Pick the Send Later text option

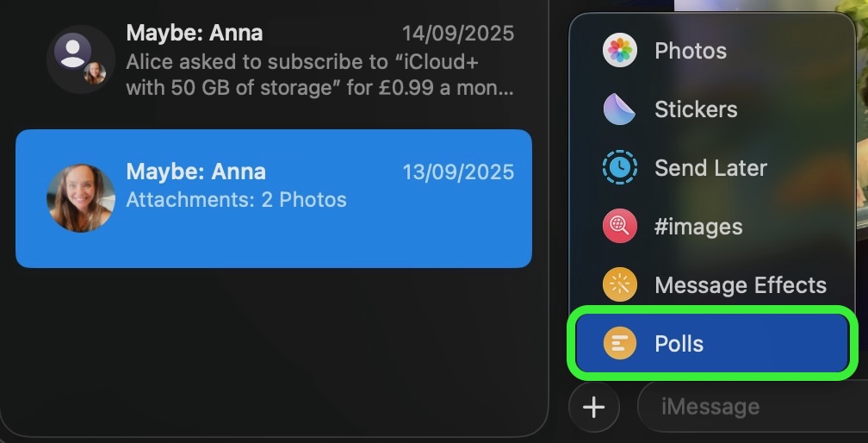click(710, 168)
